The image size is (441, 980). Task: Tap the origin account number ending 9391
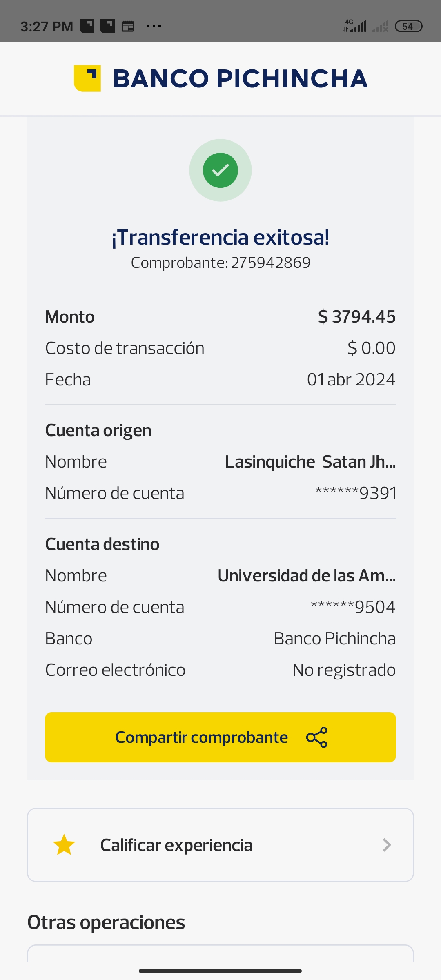[x=356, y=493]
